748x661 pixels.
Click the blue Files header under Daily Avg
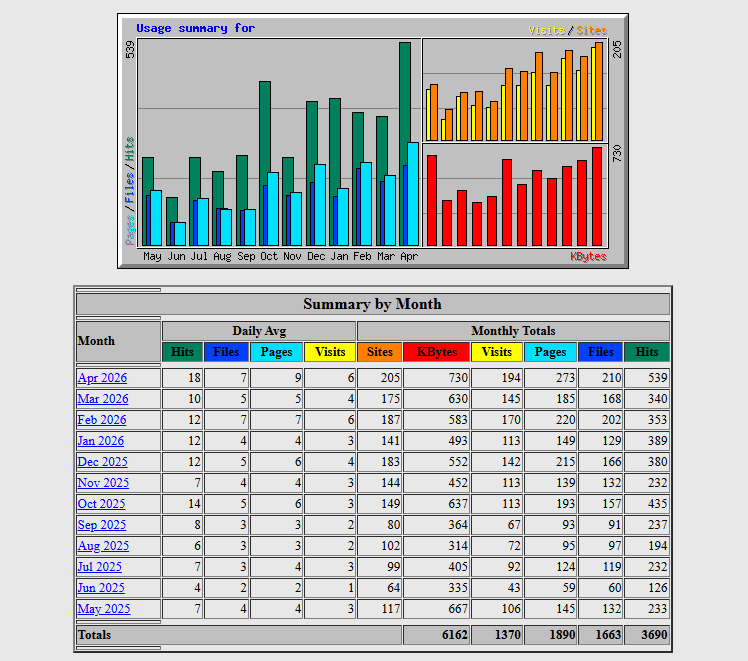tap(226, 352)
